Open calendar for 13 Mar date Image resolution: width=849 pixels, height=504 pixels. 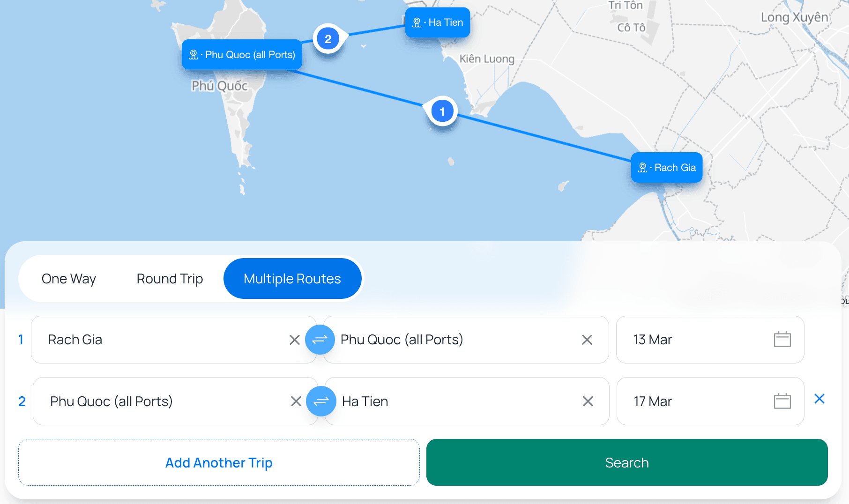[783, 340]
